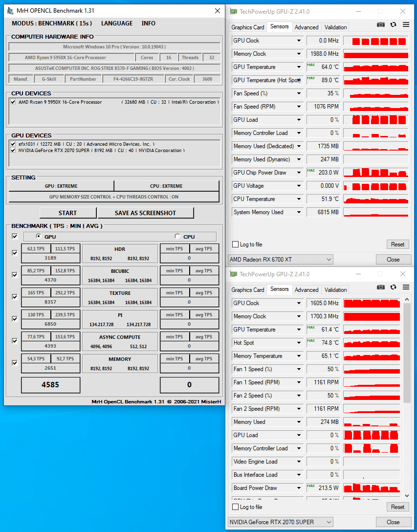
Task: Uncheck AMD Ryzen 9 5950X CPU device
Action: point(13,102)
